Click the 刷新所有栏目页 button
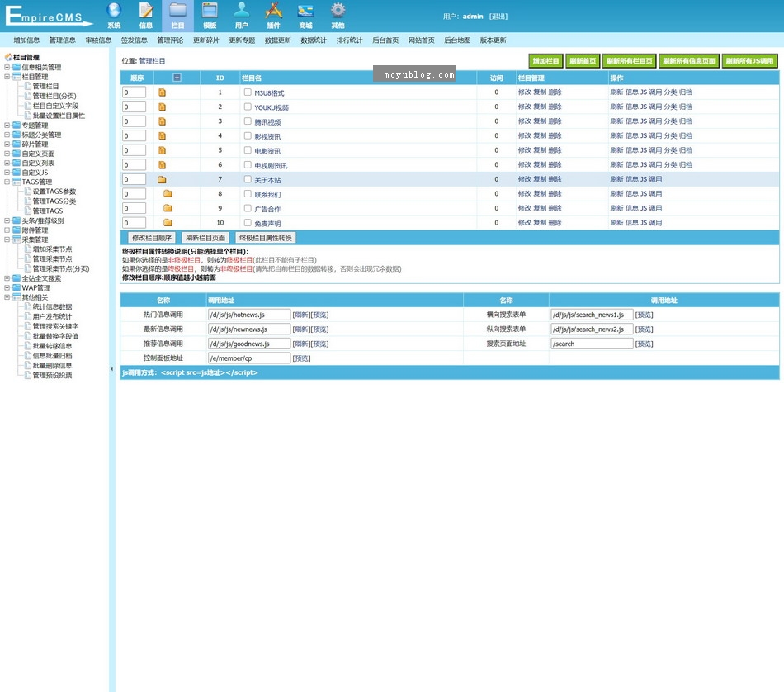Screen dimensions: 784x692 630,61
